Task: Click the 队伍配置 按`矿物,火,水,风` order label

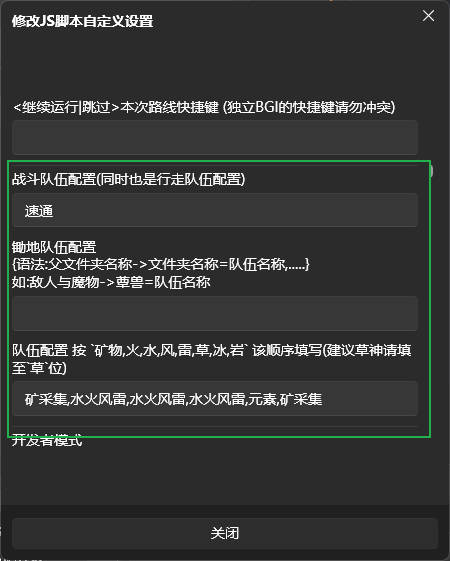Action: 211,350
